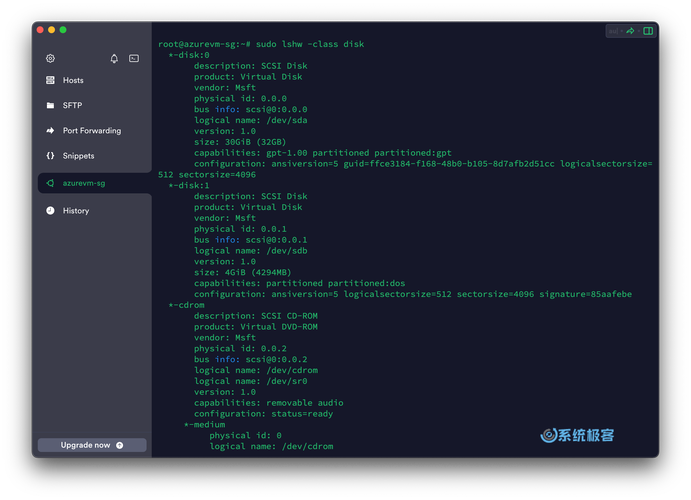Image resolution: width=691 pixels, height=500 pixels.
Task: Select Port Forwarding in sidebar
Action: click(x=91, y=131)
